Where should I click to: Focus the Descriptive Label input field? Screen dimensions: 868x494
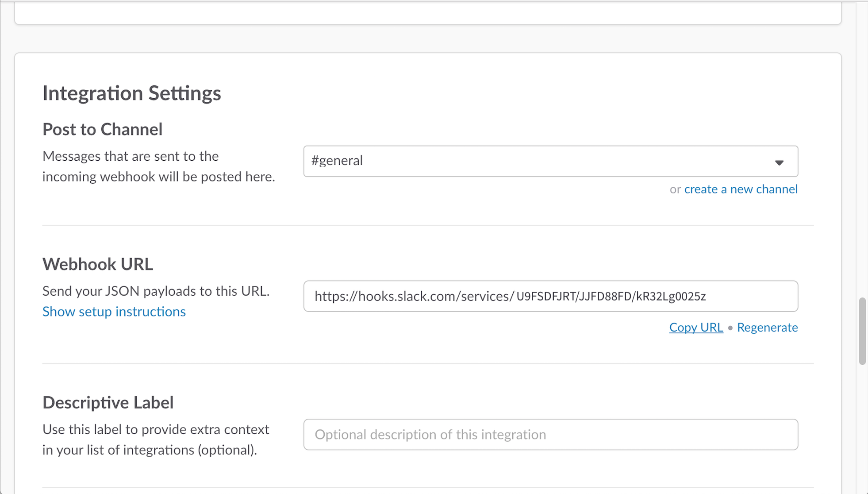click(x=550, y=435)
